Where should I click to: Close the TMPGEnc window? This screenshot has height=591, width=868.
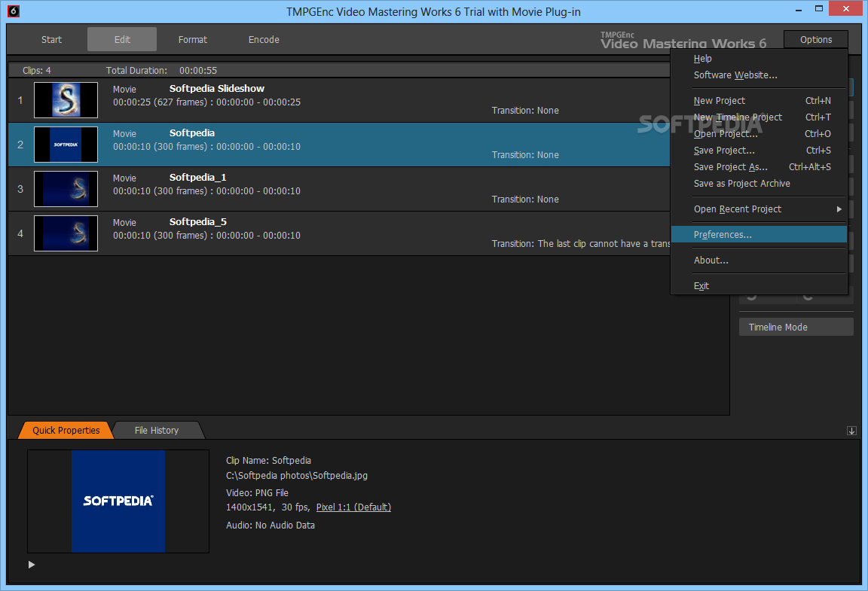pos(846,9)
